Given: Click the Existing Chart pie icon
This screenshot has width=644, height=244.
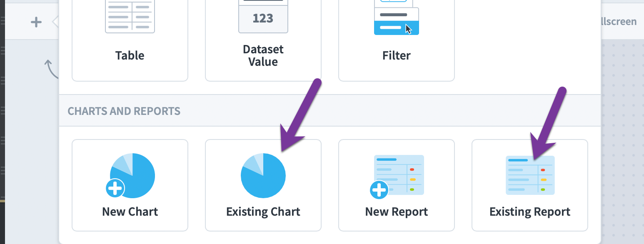Looking at the screenshot, I should (x=263, y=176).
